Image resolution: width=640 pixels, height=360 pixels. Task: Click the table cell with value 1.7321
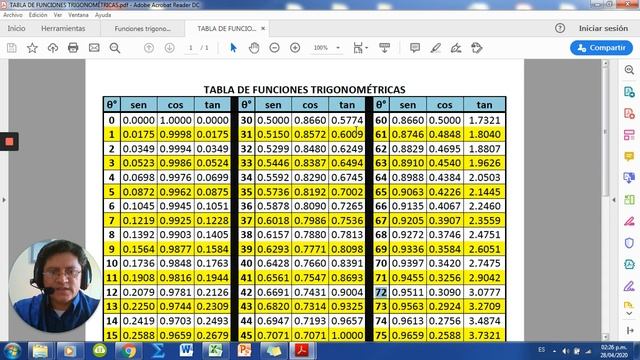pyautogui.click(x=484, y=120)
